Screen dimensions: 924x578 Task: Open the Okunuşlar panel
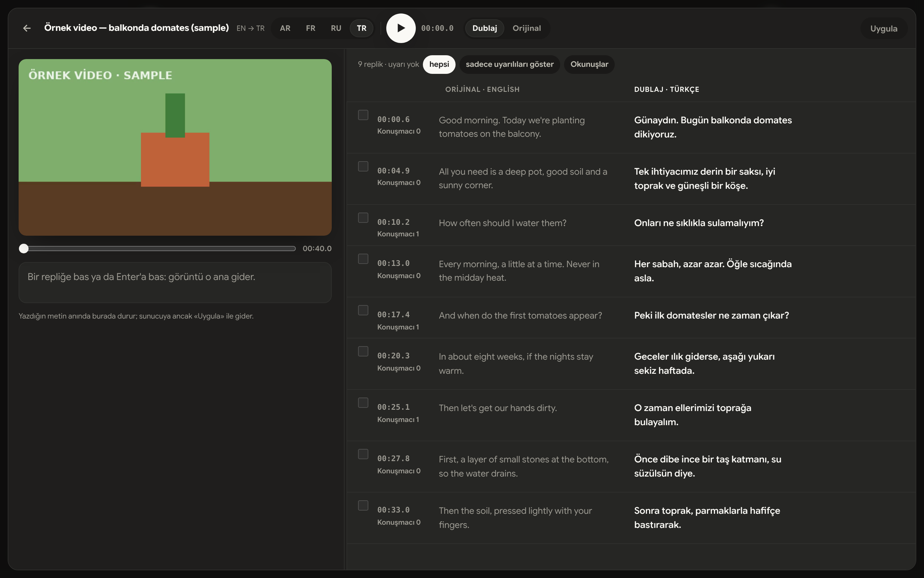pyautogui.click(x=589, y=64)
